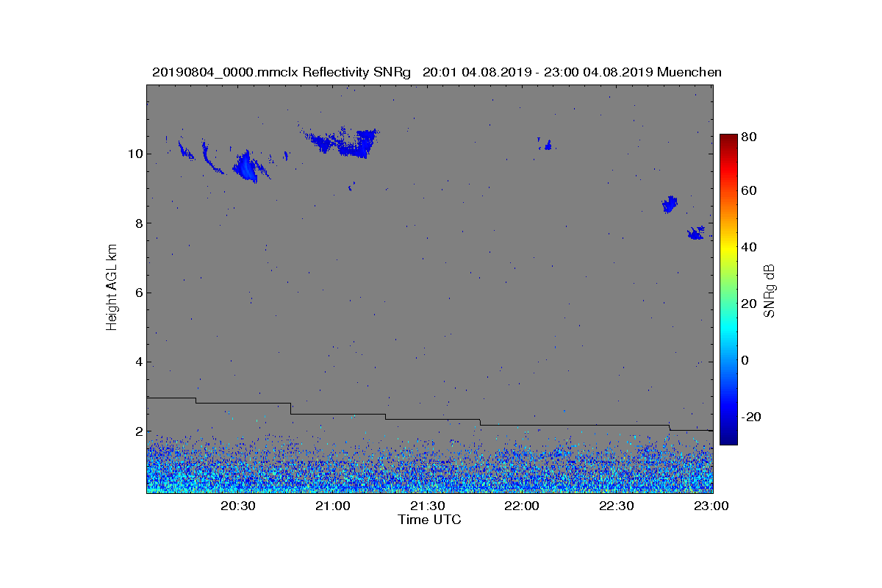Click the height tick label 10
This screenshot has height=588, width=882.
coord(135,154)
